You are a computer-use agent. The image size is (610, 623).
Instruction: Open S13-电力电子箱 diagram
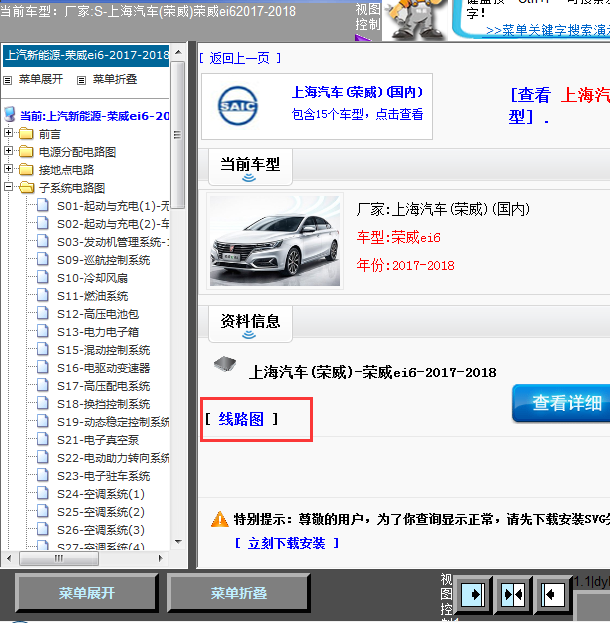98,332
